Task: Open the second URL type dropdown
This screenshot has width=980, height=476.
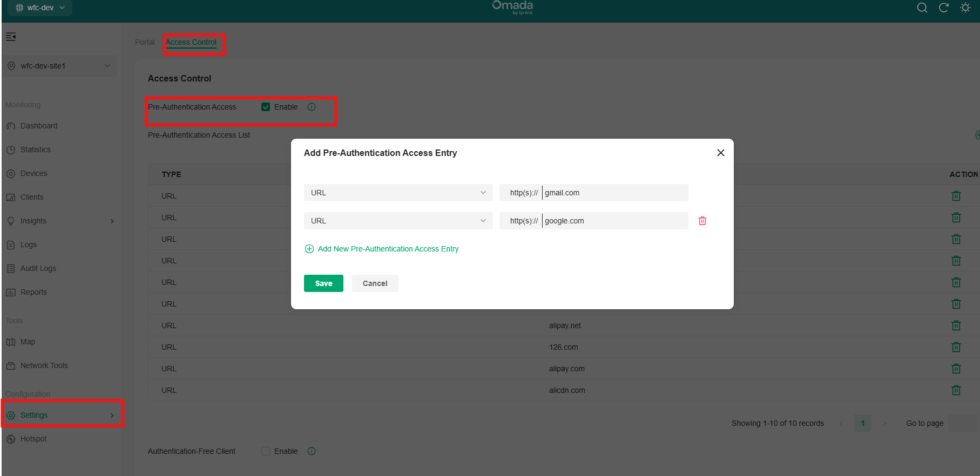Action: [x=398, y=221]
